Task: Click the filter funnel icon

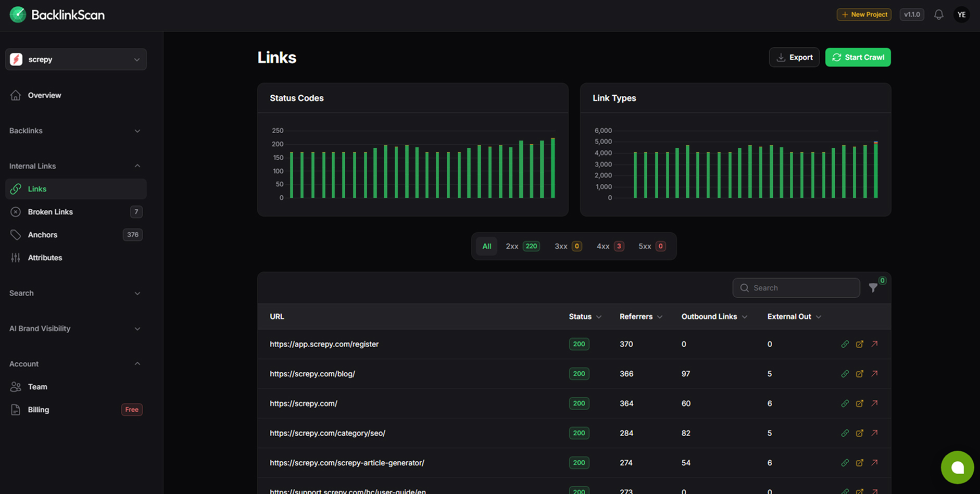Action: pos(873,288)
